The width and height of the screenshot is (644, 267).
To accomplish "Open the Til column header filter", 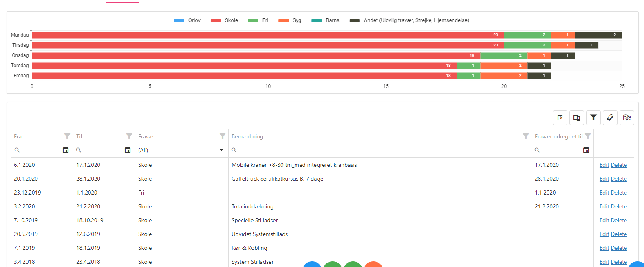I will 129,136.
